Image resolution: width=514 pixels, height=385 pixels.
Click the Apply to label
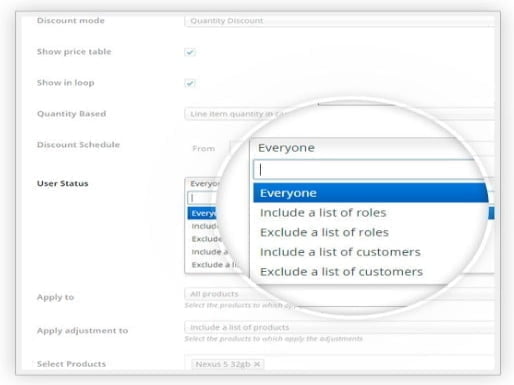[x=55, y=297]
